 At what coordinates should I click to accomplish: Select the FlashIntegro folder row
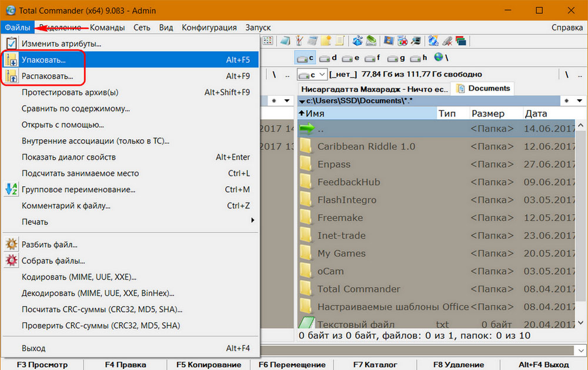[x=436, y=200]
